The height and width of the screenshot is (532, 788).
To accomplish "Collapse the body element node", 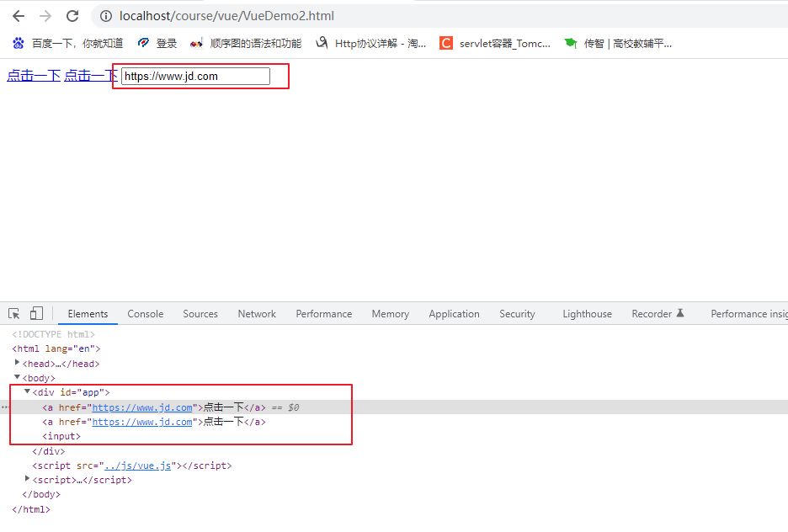I will [19, 378].
